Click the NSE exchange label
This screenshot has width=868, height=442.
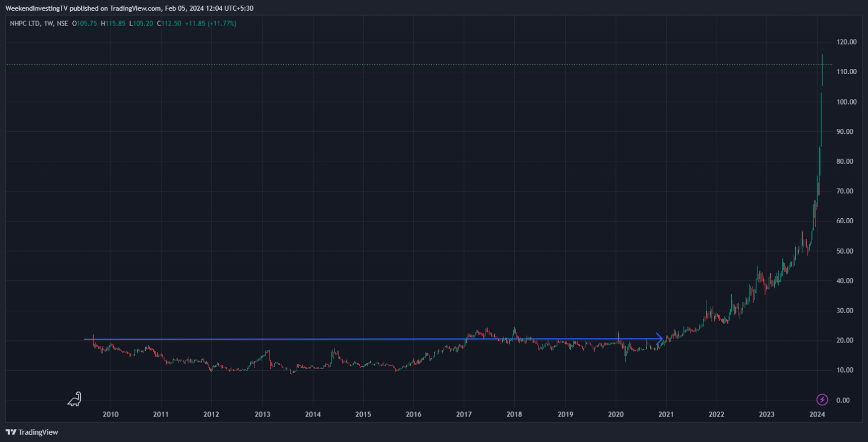click(x=63, y=24)
